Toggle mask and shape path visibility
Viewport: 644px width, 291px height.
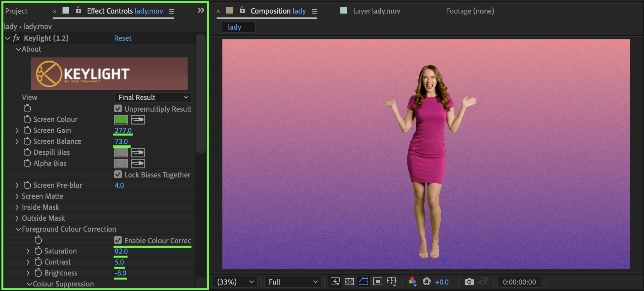coord(363,282)
